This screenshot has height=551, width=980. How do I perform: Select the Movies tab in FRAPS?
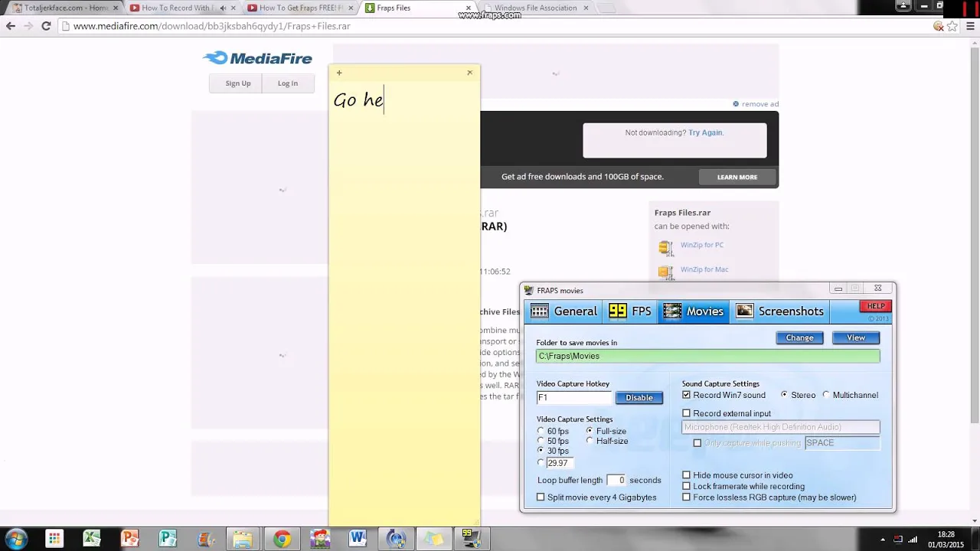click(x=694, y=311)
